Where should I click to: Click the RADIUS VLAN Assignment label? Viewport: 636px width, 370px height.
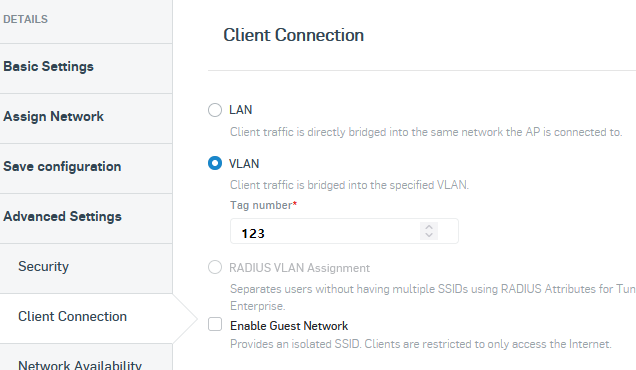pos(299,268)
